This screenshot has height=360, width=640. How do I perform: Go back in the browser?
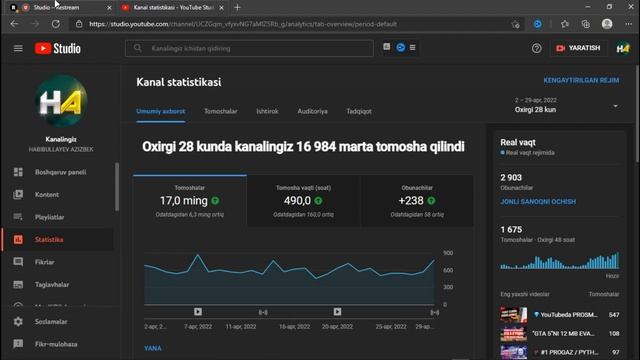click(14, 24)
